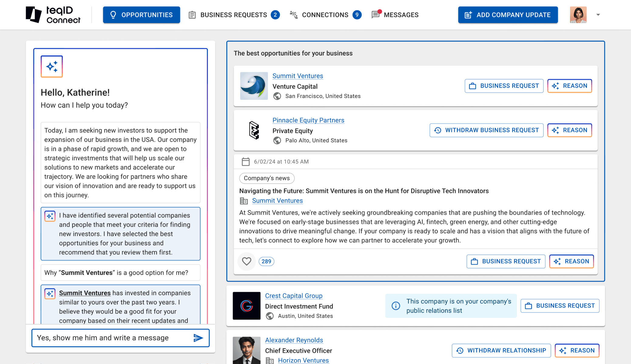The image size is (631, 364).
Task: Click Withdraw Relationship button
Action: (501, 351)
